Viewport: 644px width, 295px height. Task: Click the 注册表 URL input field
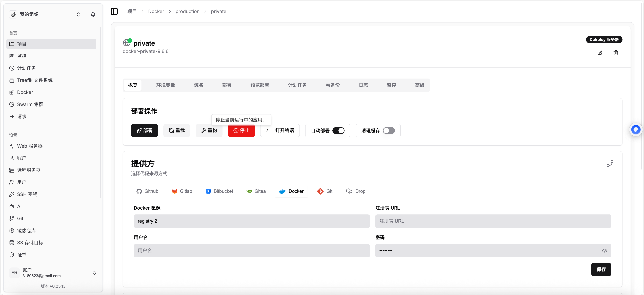click(493, 221)
